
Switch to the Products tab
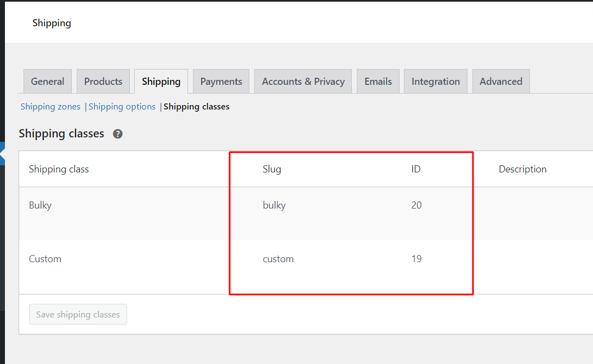103,81
